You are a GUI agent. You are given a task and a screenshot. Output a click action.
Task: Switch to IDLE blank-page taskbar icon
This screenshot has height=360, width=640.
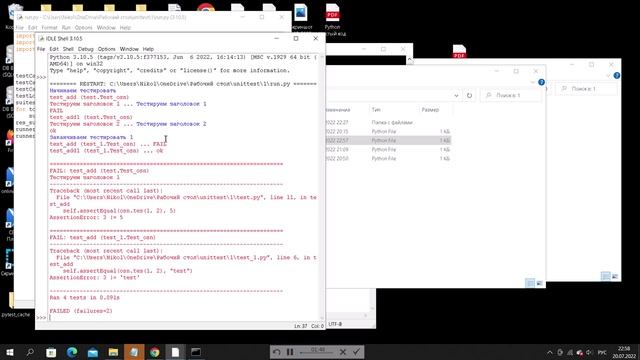[175, 352]
